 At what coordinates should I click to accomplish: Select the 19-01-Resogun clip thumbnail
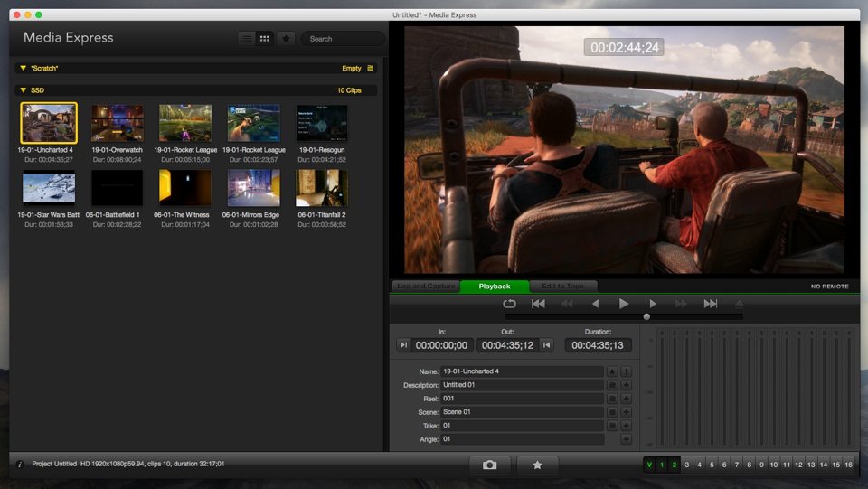pos(322,123)
